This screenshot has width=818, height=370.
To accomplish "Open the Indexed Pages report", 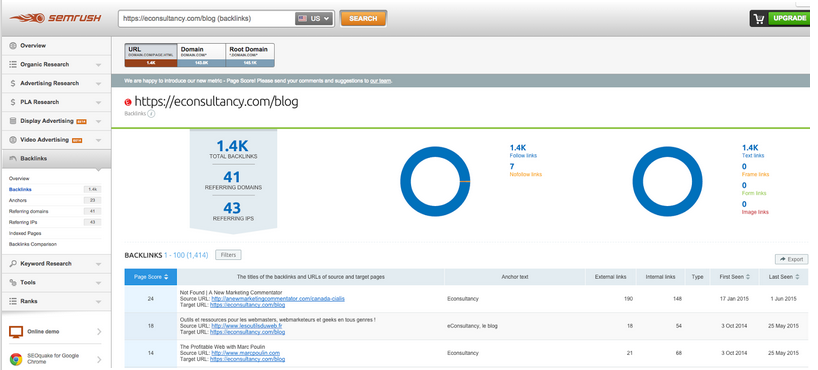I will pos(25,233).
